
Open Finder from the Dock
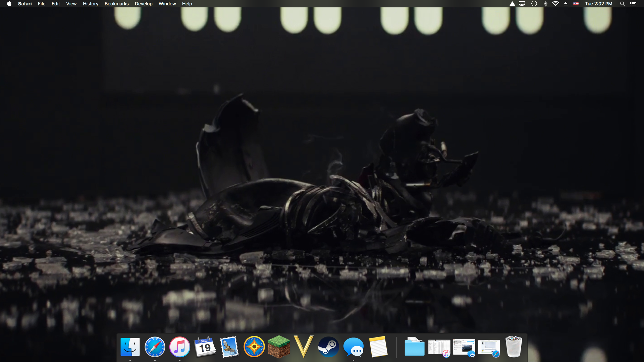(x=130, y=347)
